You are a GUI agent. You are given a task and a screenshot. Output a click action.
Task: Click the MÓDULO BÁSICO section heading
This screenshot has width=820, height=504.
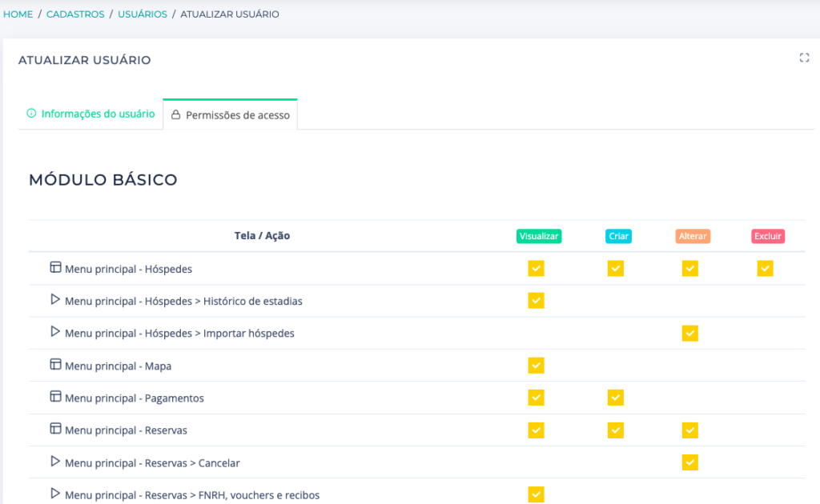103,180
